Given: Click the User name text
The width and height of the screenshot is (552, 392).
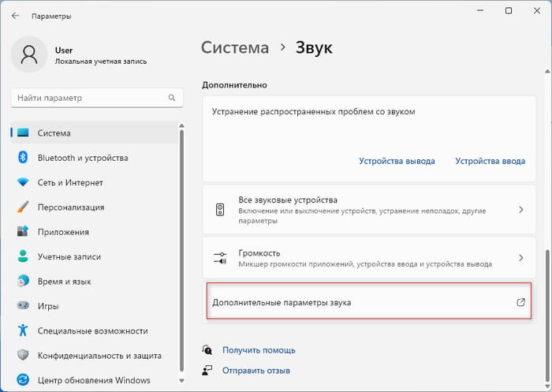Looking at the screenshot, I should [x=64, y=50].
